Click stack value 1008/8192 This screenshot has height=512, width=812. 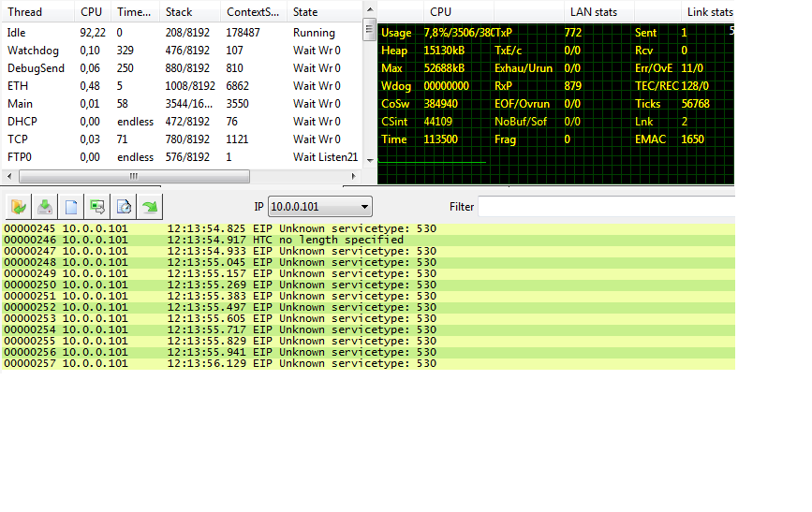pos(190,86)
